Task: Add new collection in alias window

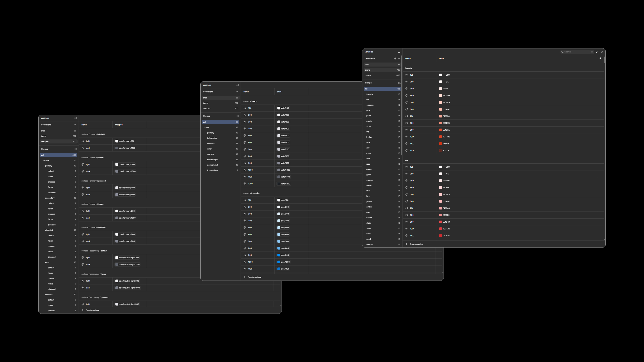Action: [237, 92]
